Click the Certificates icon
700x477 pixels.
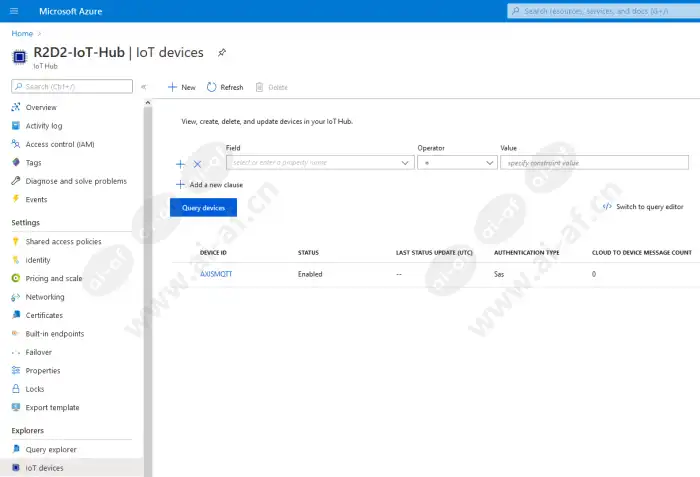point(16,315)
